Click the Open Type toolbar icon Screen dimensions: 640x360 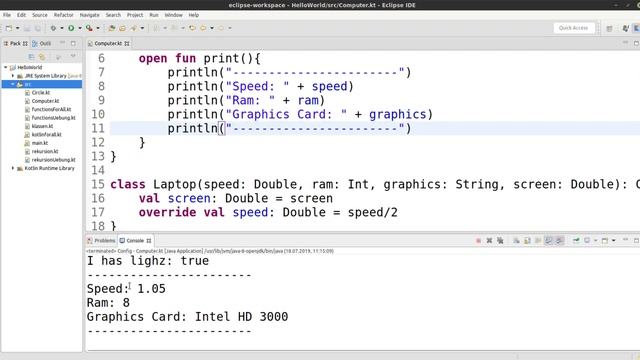[x=133, y=28]
